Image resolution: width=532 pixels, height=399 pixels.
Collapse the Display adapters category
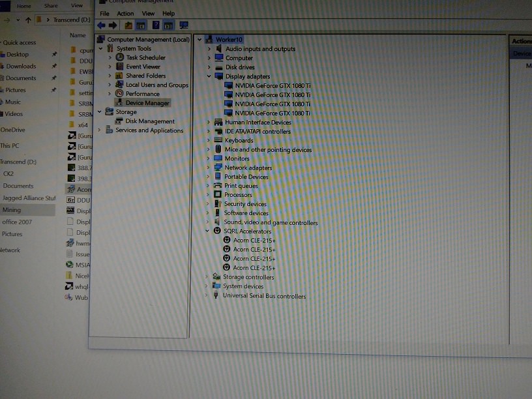coord(209,76)
